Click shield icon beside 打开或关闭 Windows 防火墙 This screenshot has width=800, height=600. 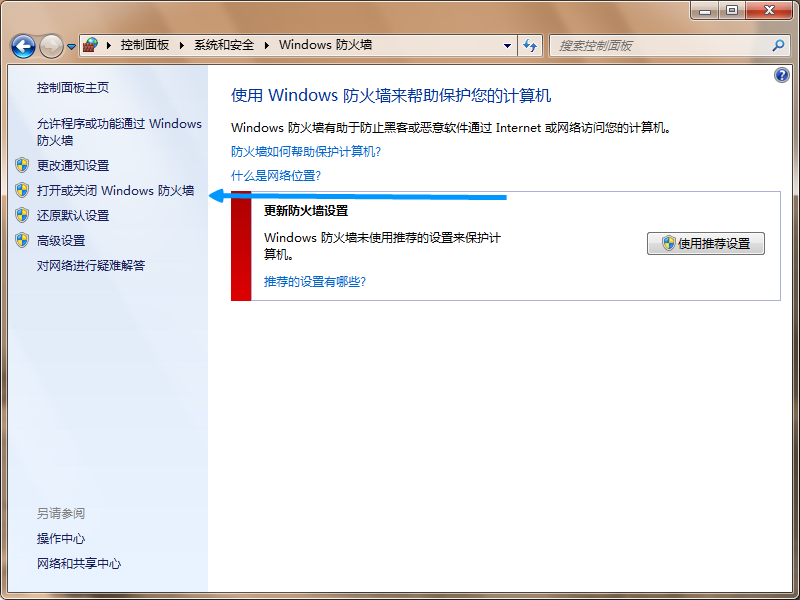click(x=22, y=190)
